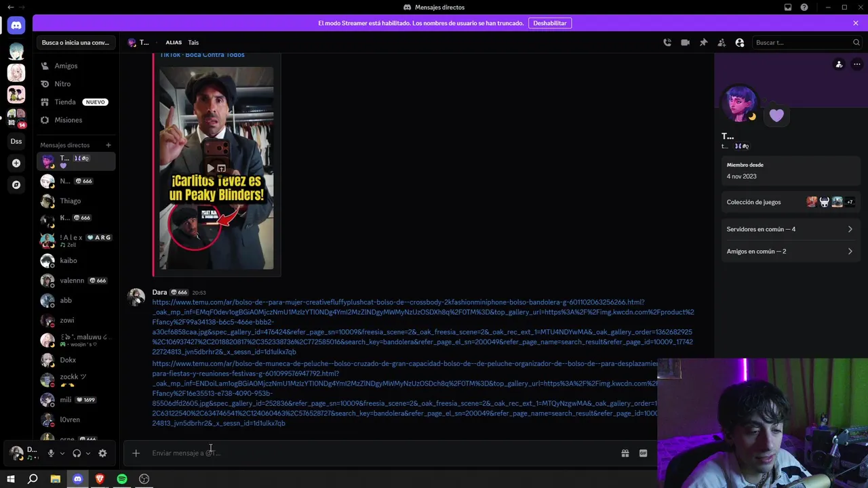Create new direct message plus icon

108,145
